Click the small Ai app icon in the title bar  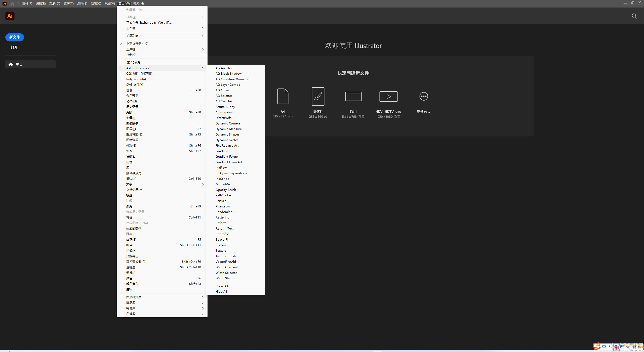(5, 4)
